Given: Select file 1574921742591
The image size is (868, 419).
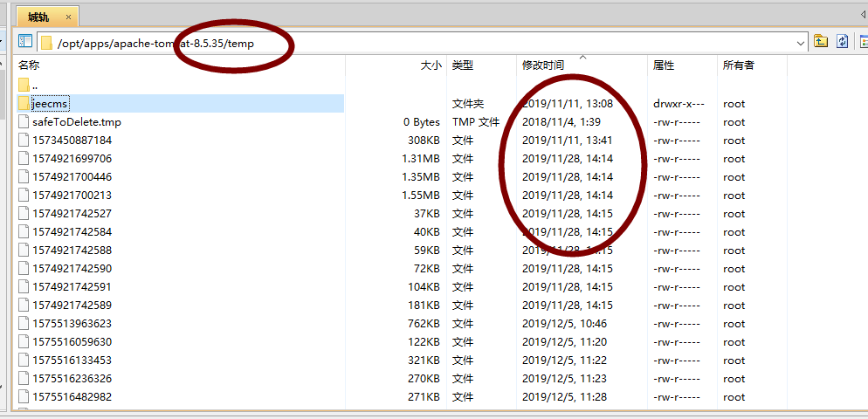Looking at the screenshot, I should pos(72,286).
